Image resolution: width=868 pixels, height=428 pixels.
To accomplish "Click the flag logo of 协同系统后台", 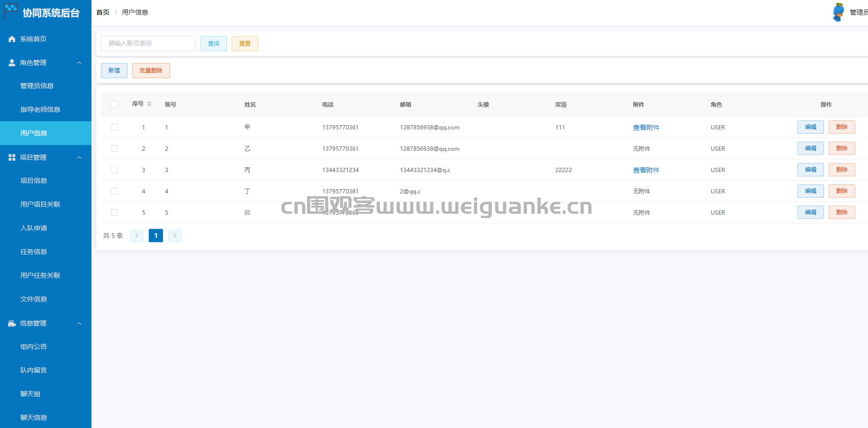I will (x=11, y=11).
